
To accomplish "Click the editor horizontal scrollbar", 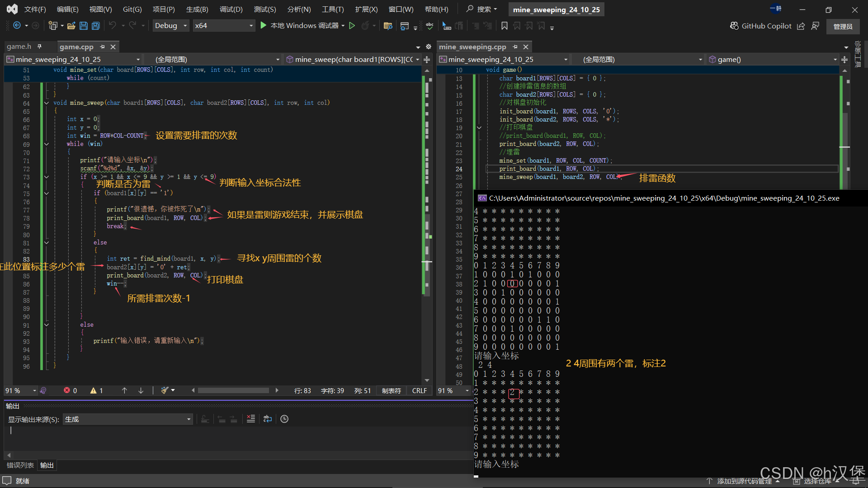I will [233, 390].
